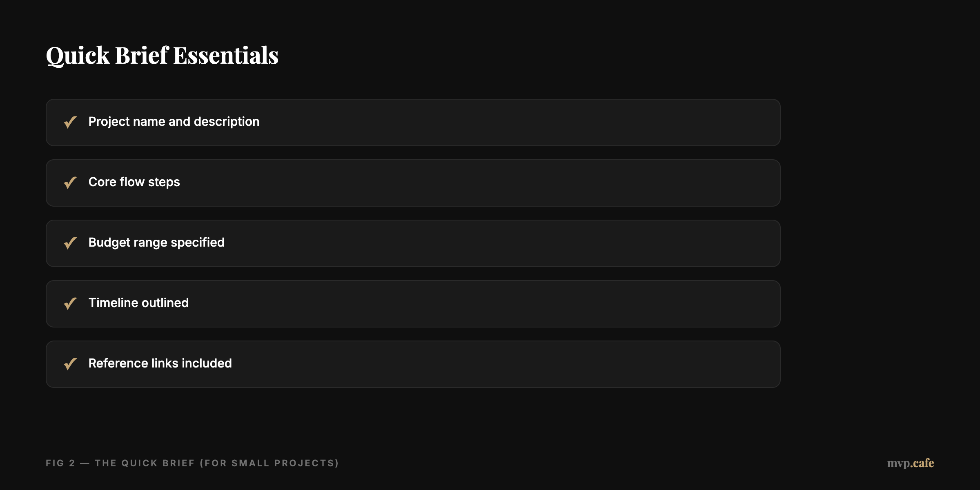
Task: Toggle the Budget range specified checkmark
Action: click(x=70, y=243)
